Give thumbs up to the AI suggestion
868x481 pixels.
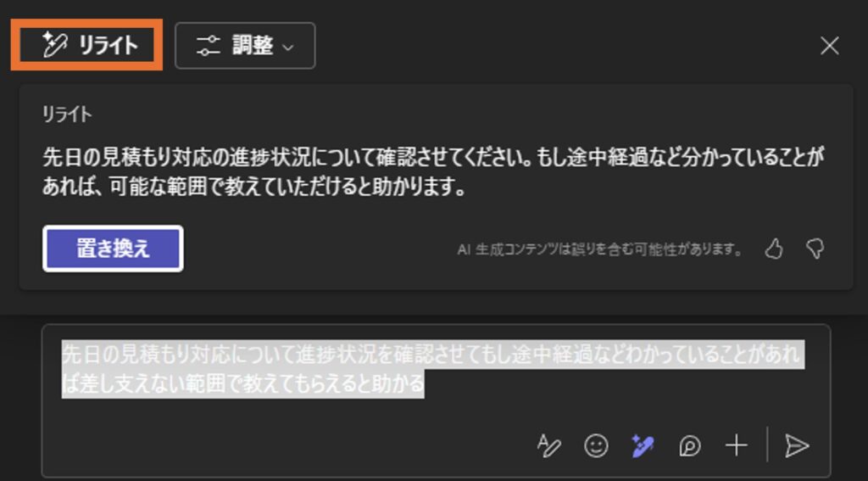pyautogui.click(x=774, y=249)
